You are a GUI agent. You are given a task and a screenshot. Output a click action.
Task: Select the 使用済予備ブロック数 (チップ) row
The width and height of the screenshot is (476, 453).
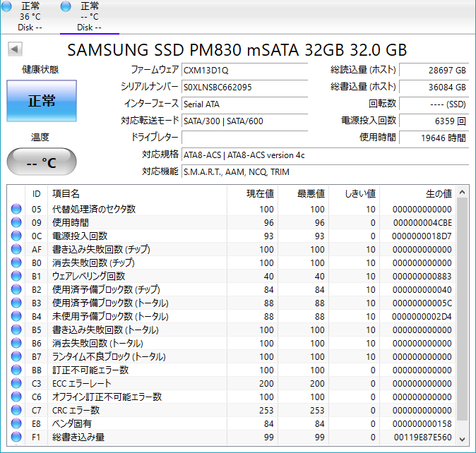(232, 289)
